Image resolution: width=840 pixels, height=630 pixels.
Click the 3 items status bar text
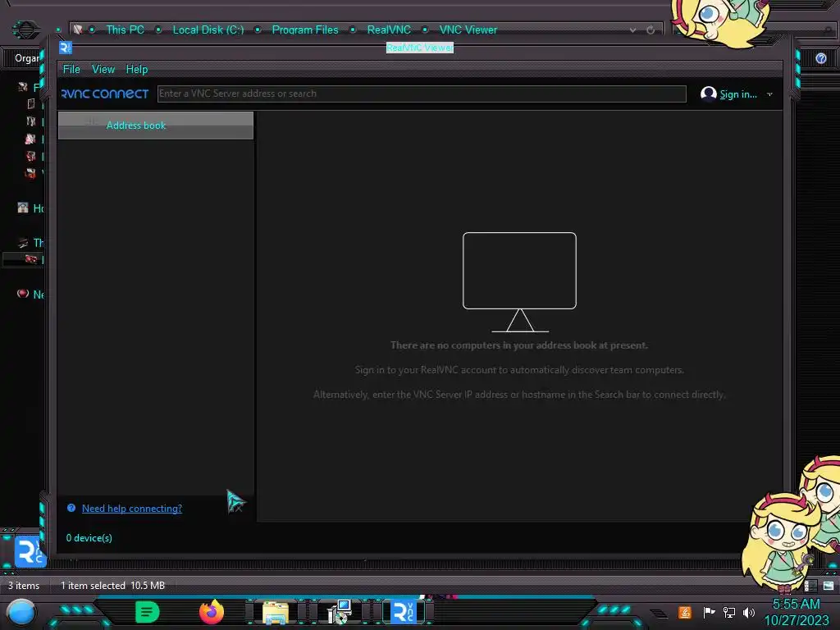pyautogui.click(x=24, y=586)
